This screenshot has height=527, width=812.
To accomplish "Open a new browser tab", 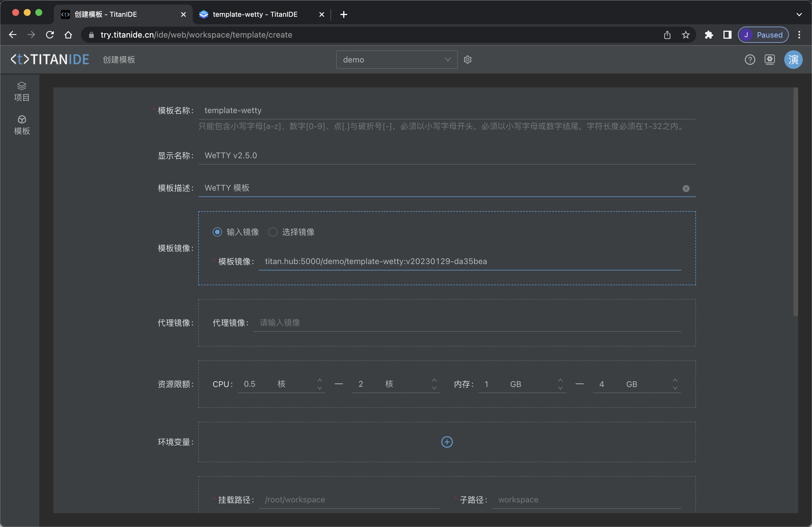I will [x=343, y=14].
